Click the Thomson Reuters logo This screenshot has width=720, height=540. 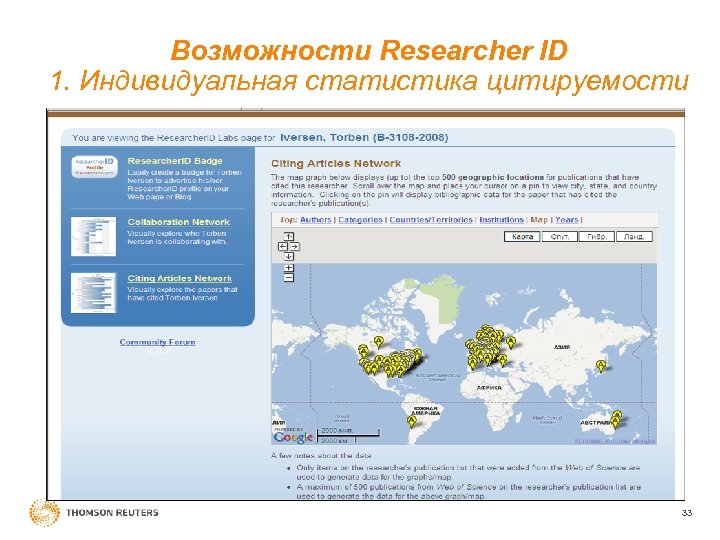[x=94, y=512]
